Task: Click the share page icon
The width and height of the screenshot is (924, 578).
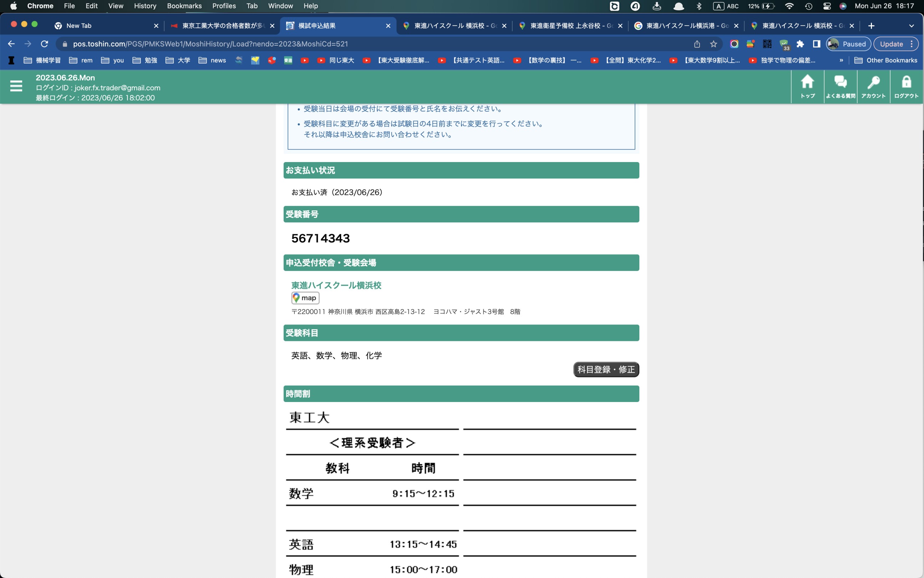Action: pos(697,44)
